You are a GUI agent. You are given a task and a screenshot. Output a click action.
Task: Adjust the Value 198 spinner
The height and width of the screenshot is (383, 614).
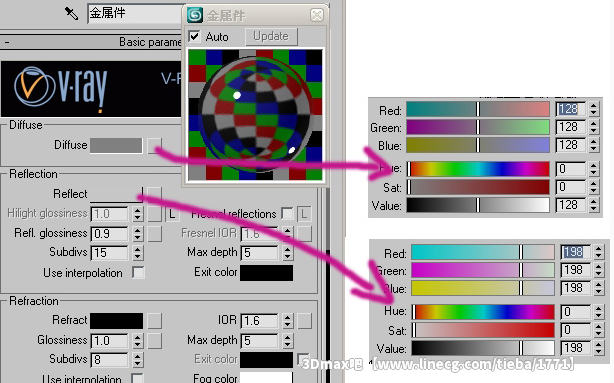599,348
